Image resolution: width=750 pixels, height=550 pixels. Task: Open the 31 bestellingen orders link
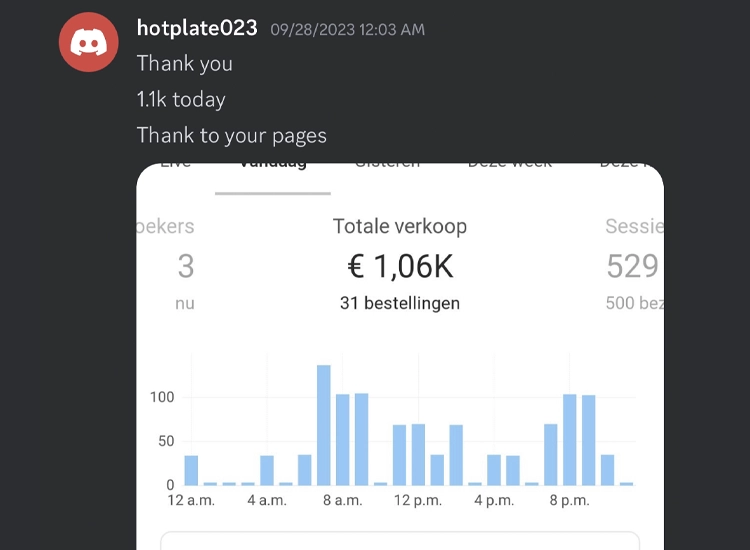(399, 303)
